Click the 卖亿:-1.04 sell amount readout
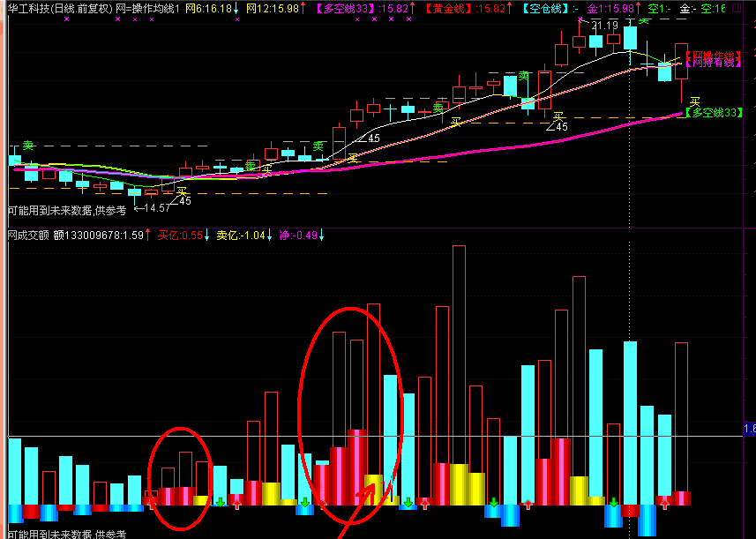 point(241,235)
